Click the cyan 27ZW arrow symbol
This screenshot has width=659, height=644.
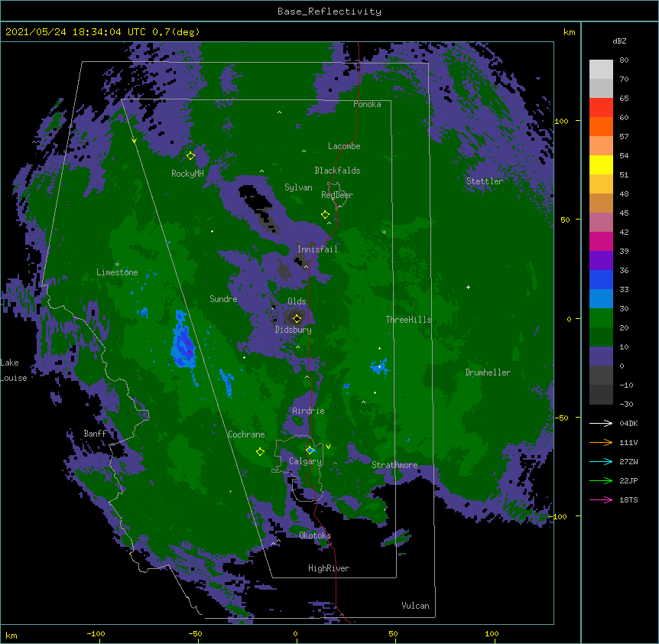pyautogui.click(x=601, y=461)
